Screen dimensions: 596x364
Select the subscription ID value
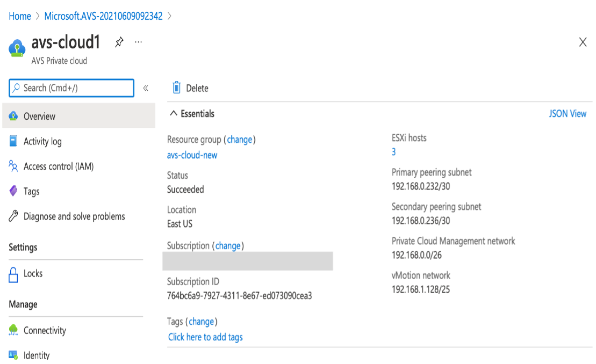click(x=240, y=296)
